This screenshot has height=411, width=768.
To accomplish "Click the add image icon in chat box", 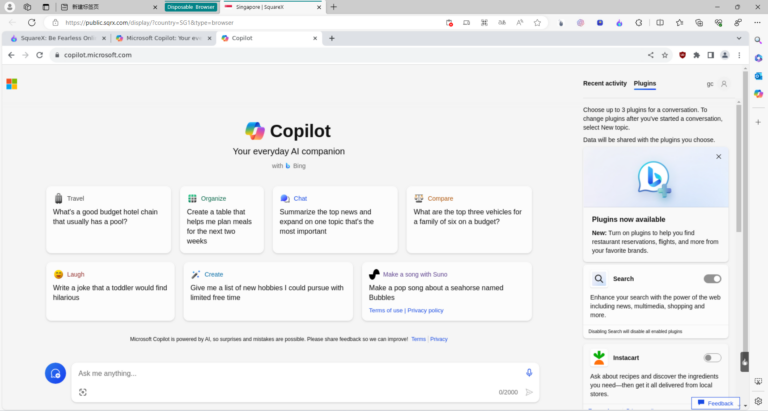I will (x=83, y=392).
